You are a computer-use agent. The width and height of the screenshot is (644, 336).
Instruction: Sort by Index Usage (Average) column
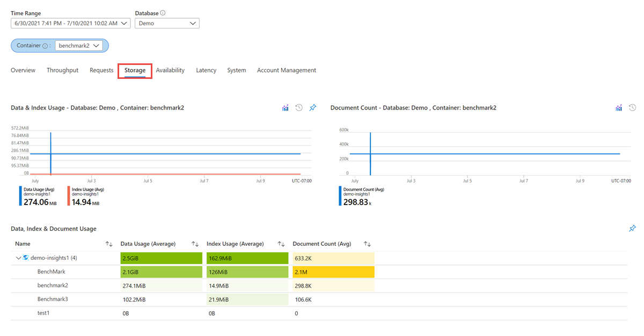tap(281, 244)
